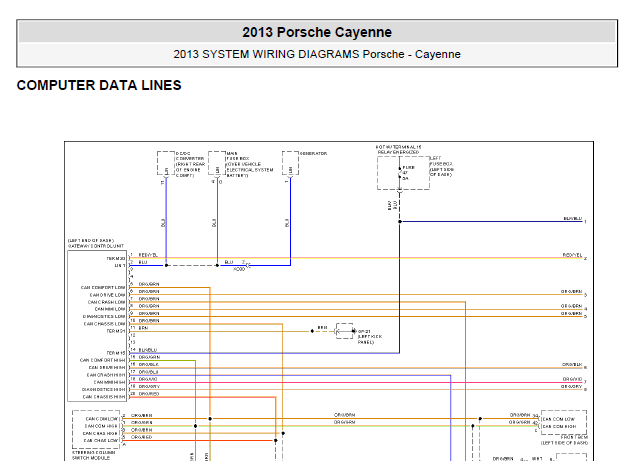This screenshot has width=638, height=461.
Task: Click the CAN COMFORT LOW pin label
Action: [103, 288]
